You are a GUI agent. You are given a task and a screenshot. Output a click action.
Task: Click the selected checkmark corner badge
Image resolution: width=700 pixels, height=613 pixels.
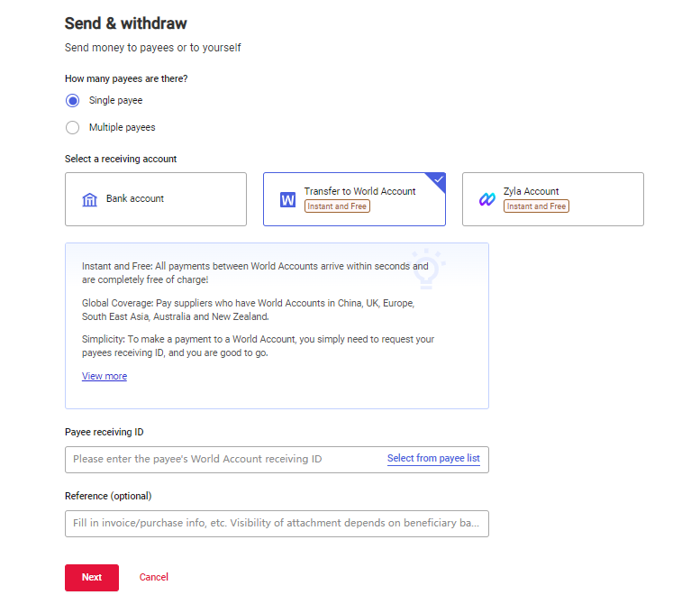pyautogui.click(x=438, y=179)
